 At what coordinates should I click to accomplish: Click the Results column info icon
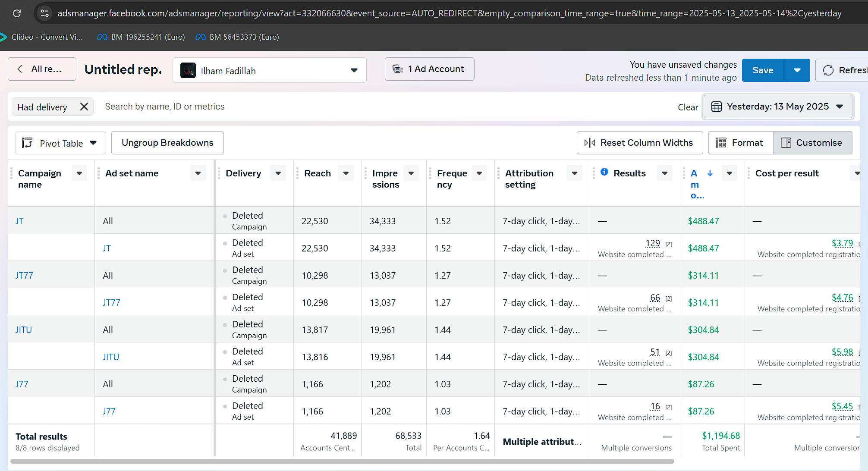pos(604,172)
